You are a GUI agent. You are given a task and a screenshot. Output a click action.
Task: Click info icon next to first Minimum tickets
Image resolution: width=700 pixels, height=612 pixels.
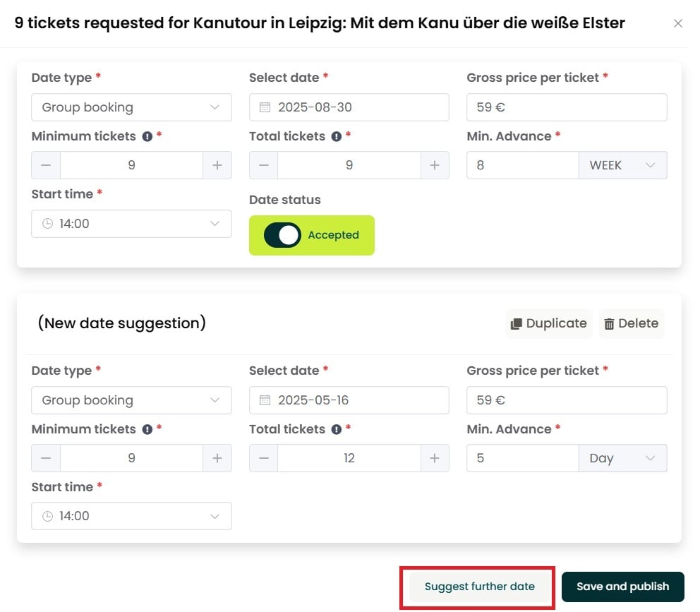147,137
